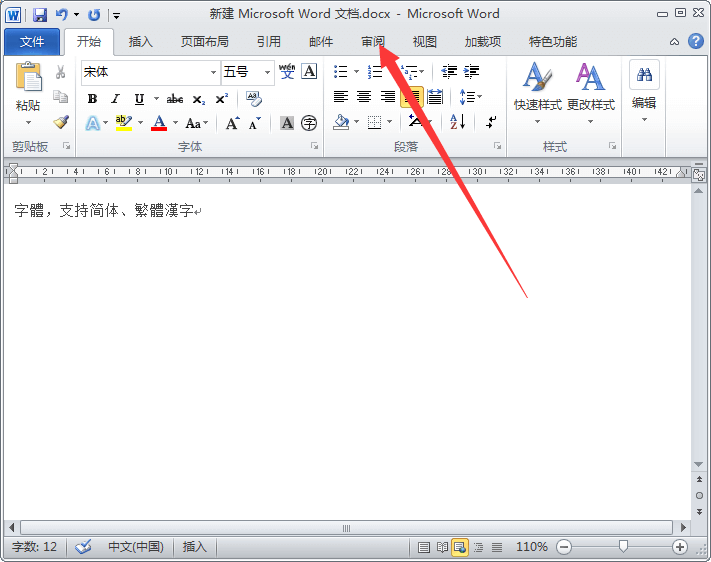Click the 快速样式 button

tap(537, 90)
